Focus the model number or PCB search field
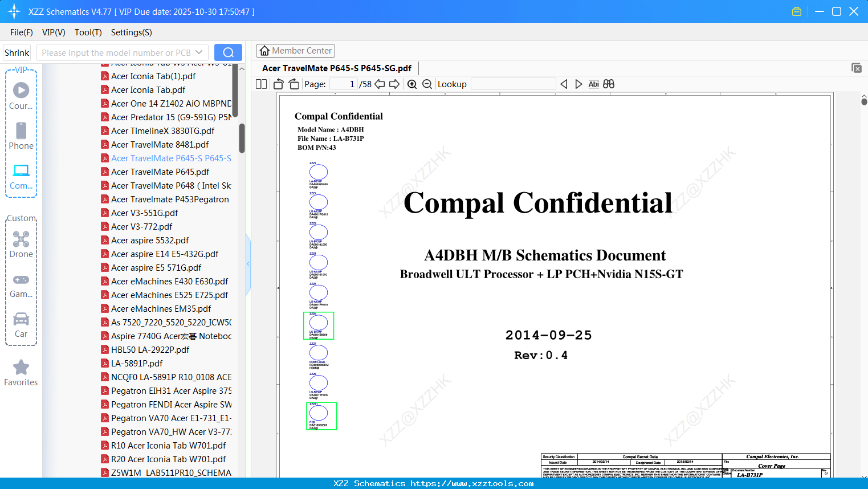 pos(116,52)
